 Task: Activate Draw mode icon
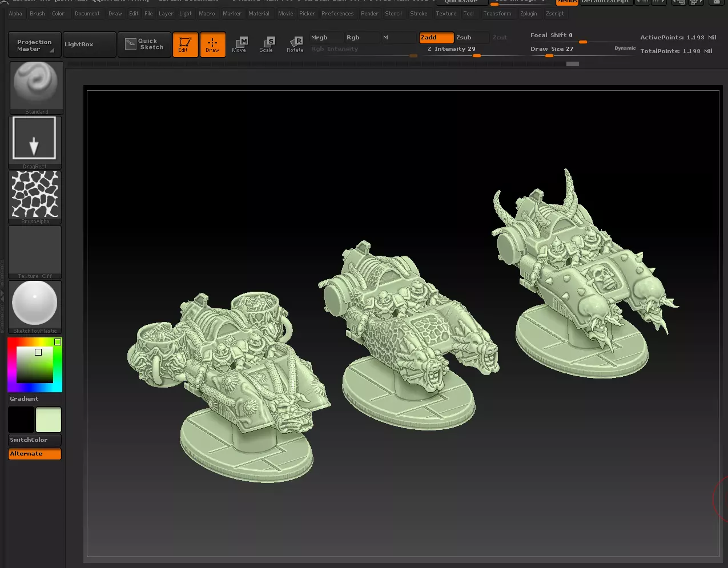(x=212, y=45)
